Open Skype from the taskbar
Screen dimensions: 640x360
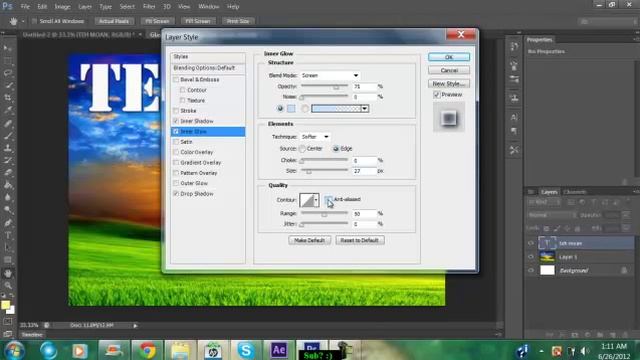click(246, 350)
